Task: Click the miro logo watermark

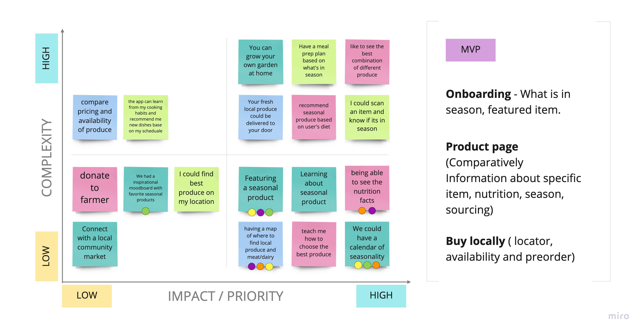Action: tap(618, 316)
